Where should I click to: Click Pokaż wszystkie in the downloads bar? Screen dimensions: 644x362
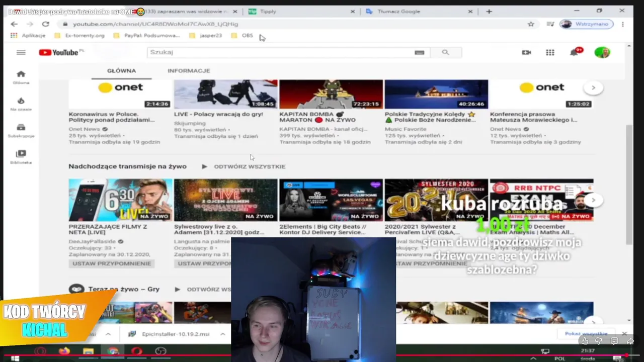tap(586, 334)
